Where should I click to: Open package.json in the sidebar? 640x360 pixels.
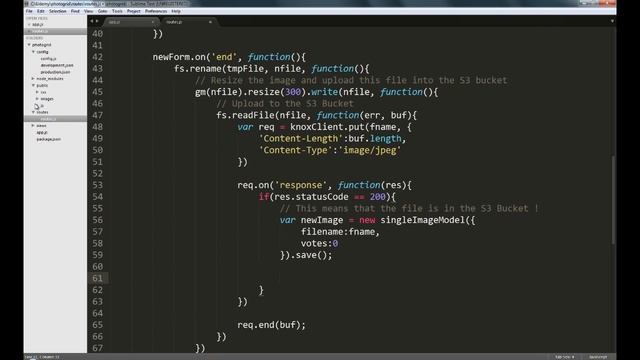(49, 139)
